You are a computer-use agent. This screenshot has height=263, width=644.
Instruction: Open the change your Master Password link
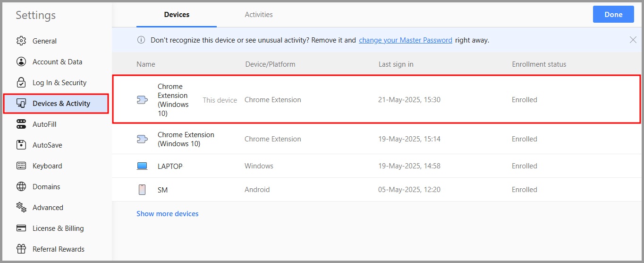pos(405,40)
